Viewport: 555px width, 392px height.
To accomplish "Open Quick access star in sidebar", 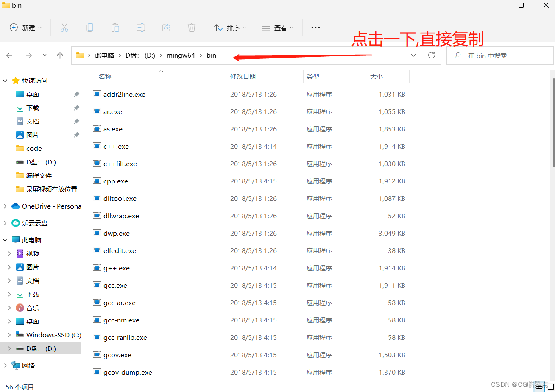I will pos(16,81).
